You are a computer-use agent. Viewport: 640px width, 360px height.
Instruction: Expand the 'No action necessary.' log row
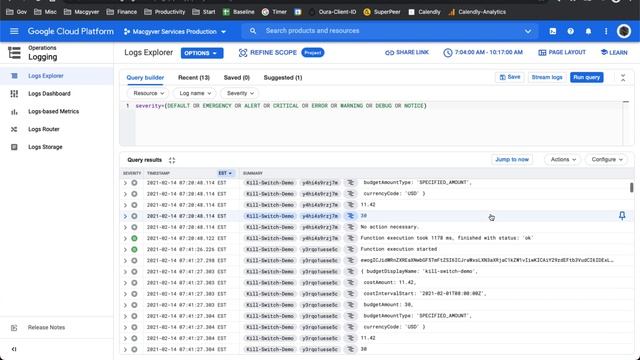(125, 227)
